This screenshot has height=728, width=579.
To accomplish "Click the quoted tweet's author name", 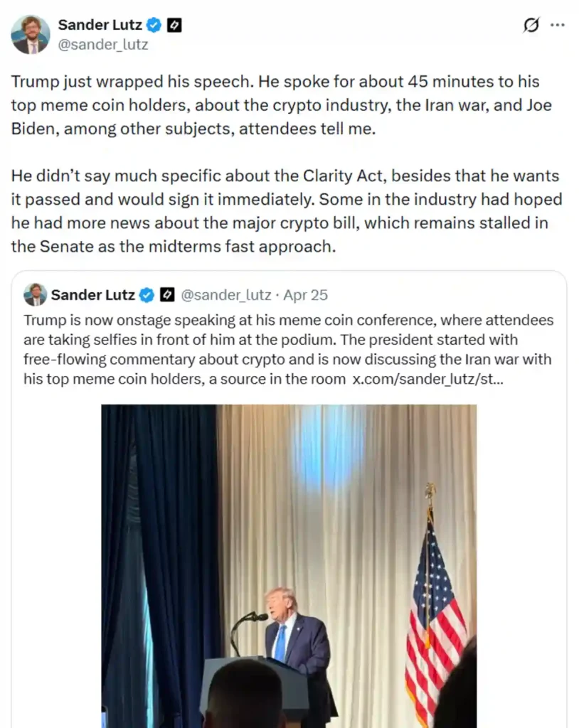I will [92, 294].
